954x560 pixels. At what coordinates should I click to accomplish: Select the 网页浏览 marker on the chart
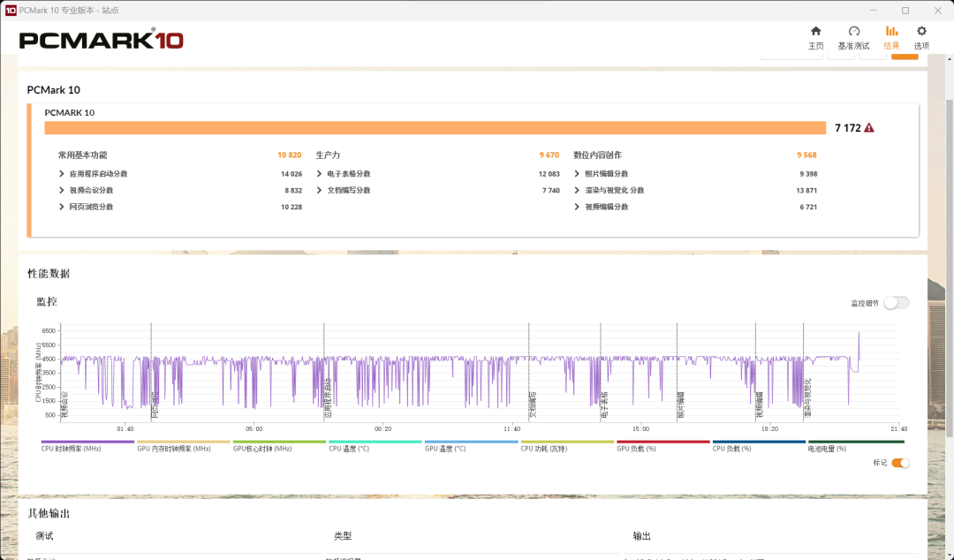pyautogui.click(x=155, y=405)
